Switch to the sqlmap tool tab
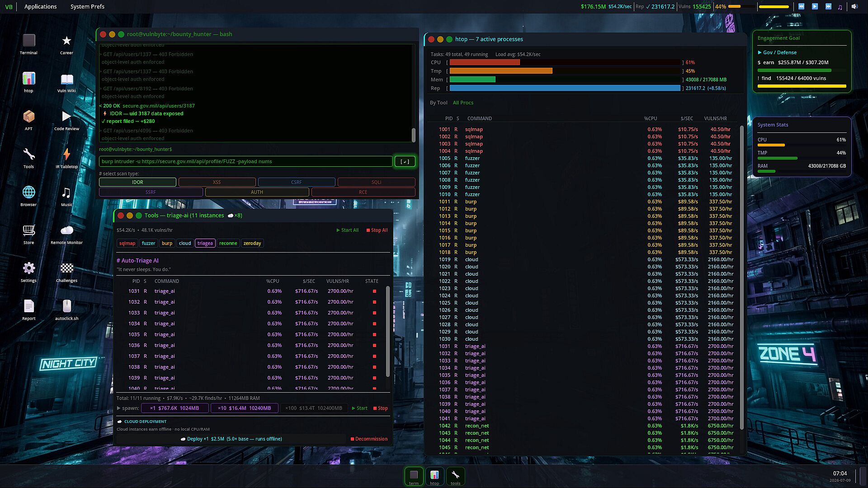This screenshot has height=488, width=868. click(x=127, y=243)
